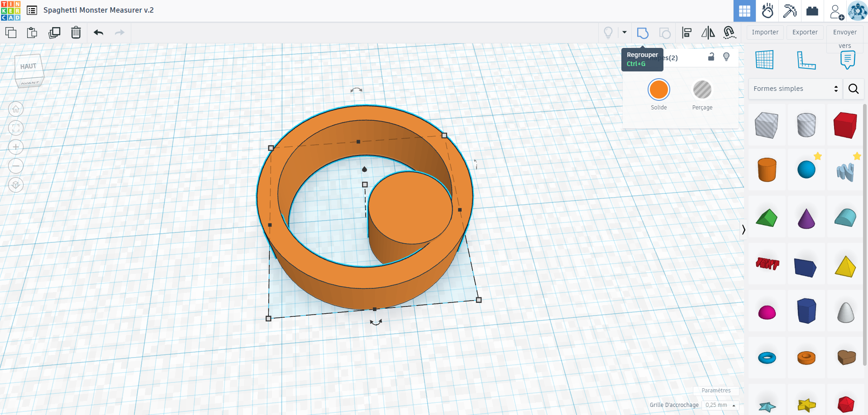The height and width of the screenshot is (415, 868).
Task: Set shapes to Perçage hole mode
Action: coord(702,90)
